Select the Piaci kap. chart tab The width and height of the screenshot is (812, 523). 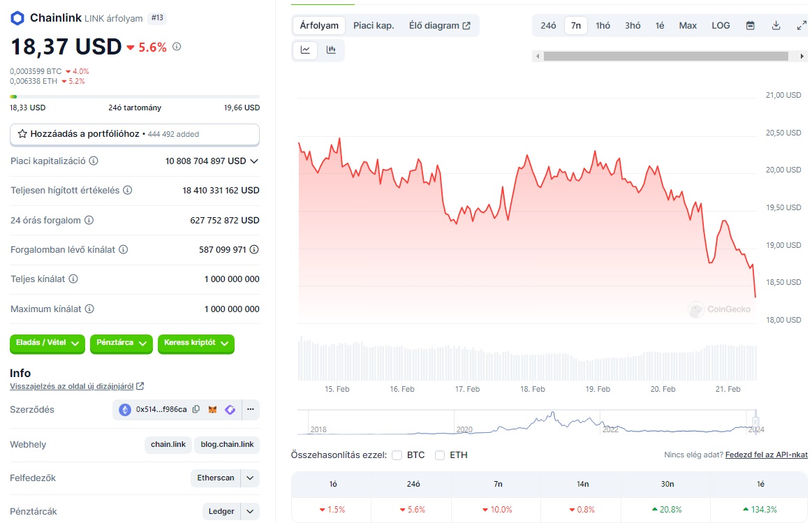pos(374,25)
